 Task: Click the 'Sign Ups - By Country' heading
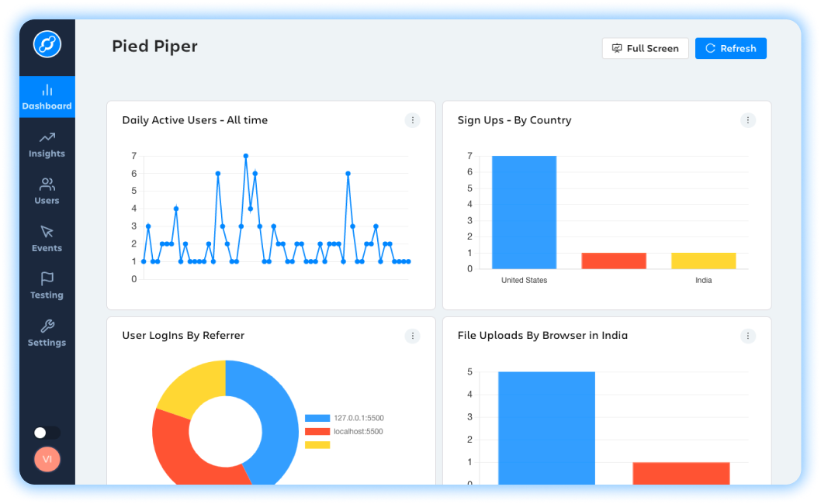pos(514,120)
